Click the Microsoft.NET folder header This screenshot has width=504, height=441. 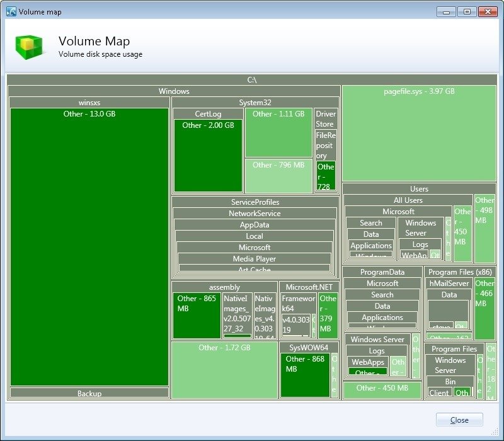tap(309, 287)
